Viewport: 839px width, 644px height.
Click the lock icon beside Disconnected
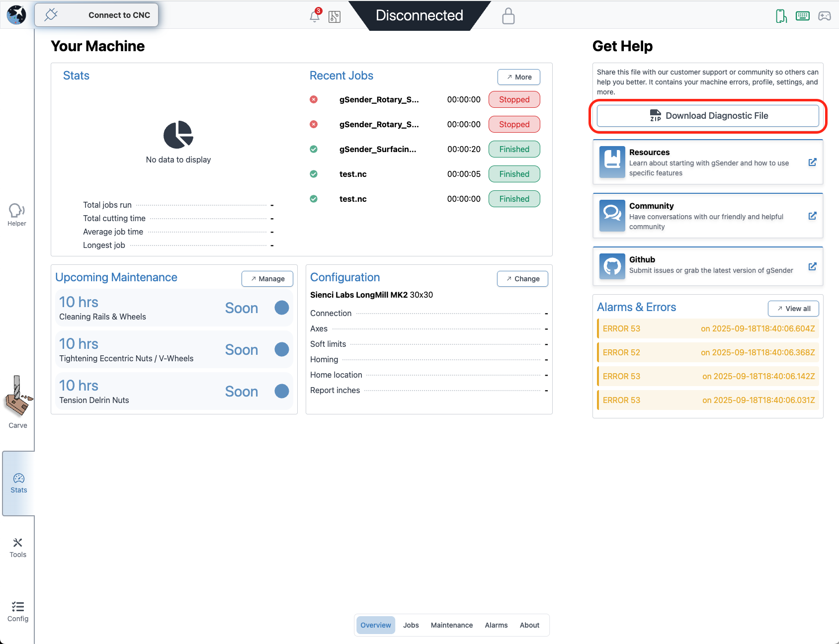pyautogui.click(x=508, y=16)
